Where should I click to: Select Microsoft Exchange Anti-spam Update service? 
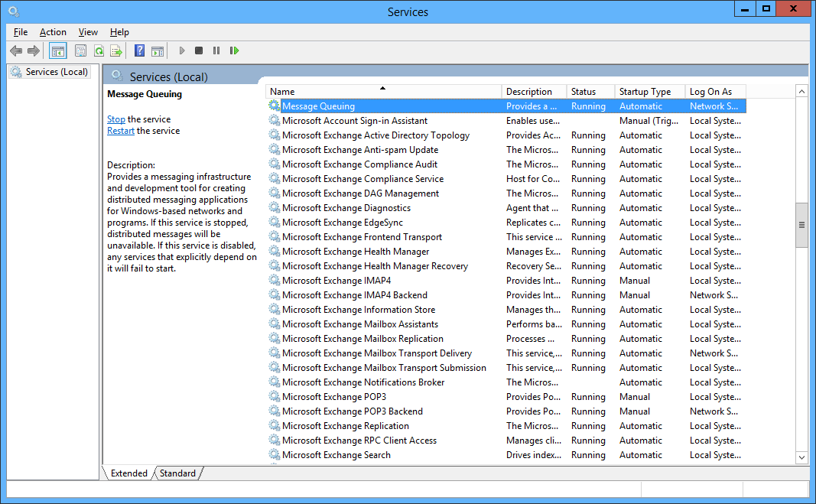tap(507, 149)
